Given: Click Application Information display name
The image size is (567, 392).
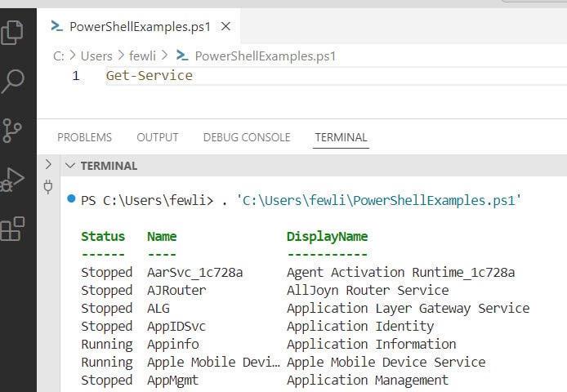Looking at the screenshot, I should point(372,345).
